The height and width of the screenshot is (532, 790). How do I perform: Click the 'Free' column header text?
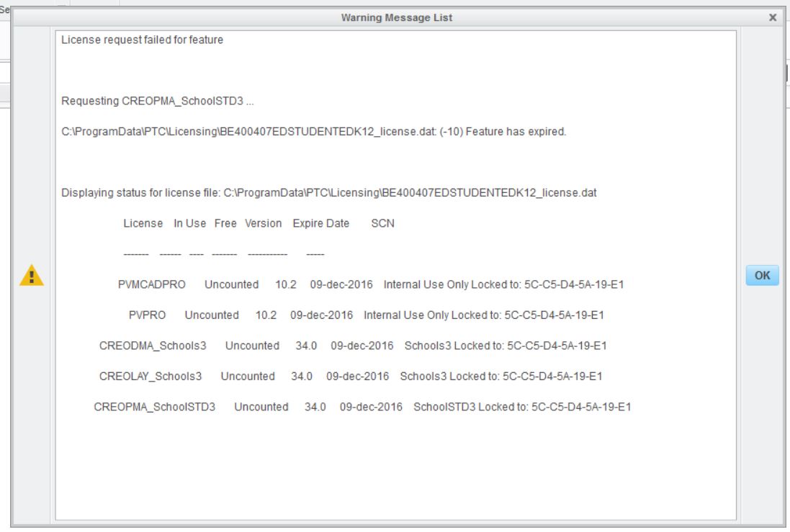225,223
